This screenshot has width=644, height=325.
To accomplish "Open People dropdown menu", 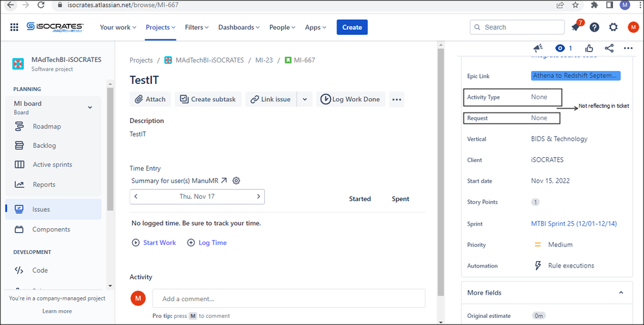I will pyautogui.click(x=282, y=27).
